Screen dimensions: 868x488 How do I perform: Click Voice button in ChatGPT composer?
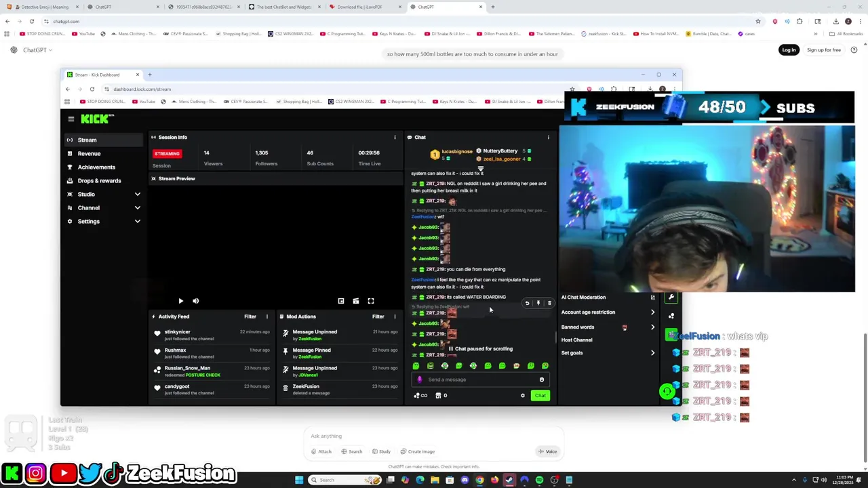pyautogui.click(x=548, y=451)
